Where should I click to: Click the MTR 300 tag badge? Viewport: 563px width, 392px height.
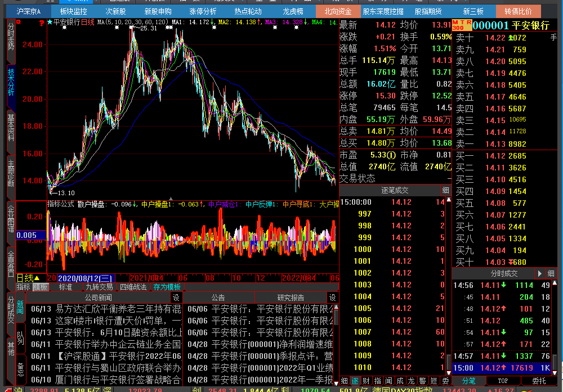(462, 25)
